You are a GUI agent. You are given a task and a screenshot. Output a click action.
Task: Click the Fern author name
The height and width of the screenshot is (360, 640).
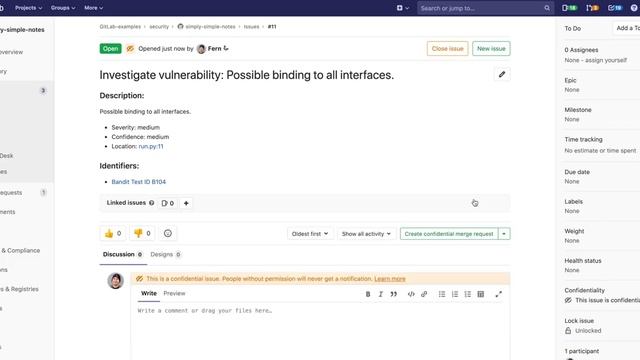pos(214,49)
